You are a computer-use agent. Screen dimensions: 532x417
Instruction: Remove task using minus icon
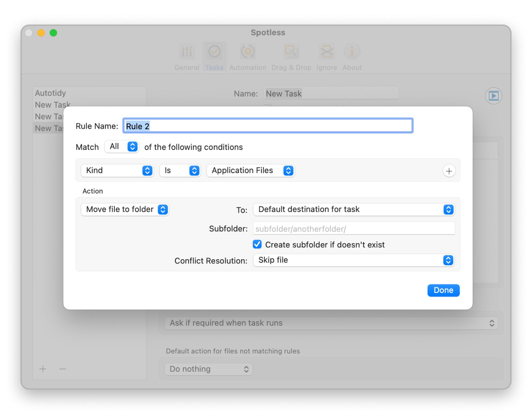62,369
